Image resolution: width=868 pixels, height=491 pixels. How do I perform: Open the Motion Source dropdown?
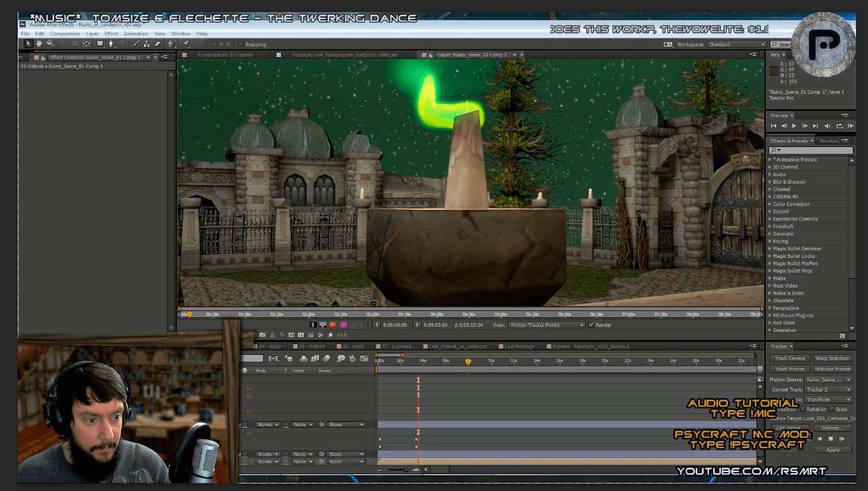(x=828, y=379)
